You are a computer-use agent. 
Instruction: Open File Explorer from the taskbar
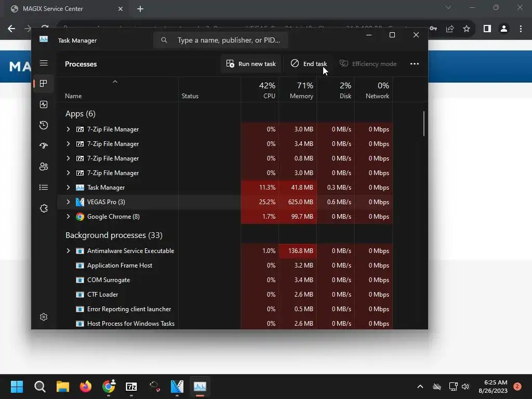coord(63,387)
